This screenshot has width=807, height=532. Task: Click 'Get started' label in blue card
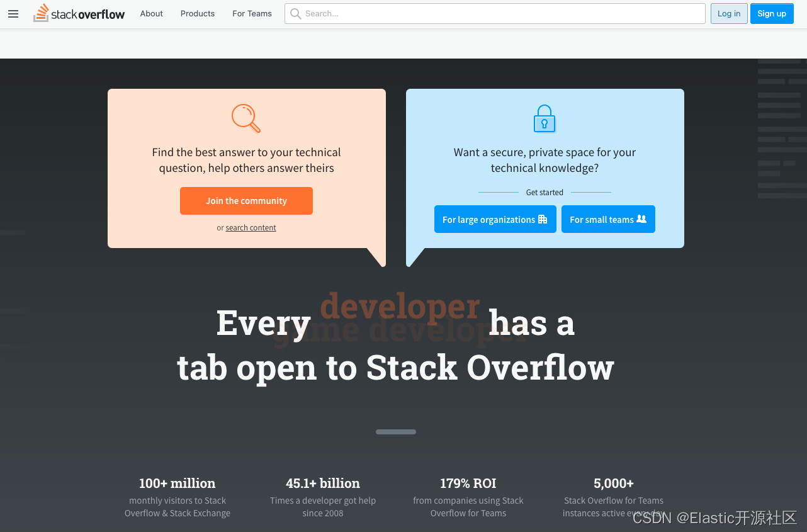(x=545, y=193)
